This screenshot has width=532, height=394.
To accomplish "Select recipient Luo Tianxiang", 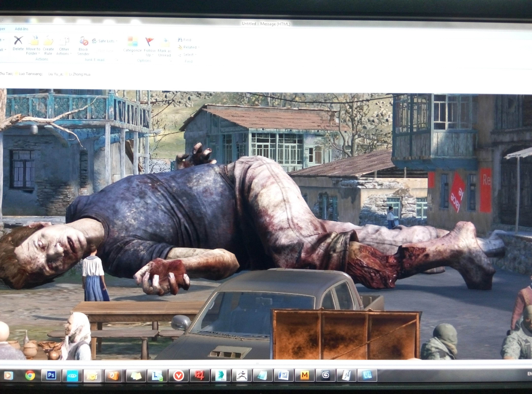I will coord(31,74).
